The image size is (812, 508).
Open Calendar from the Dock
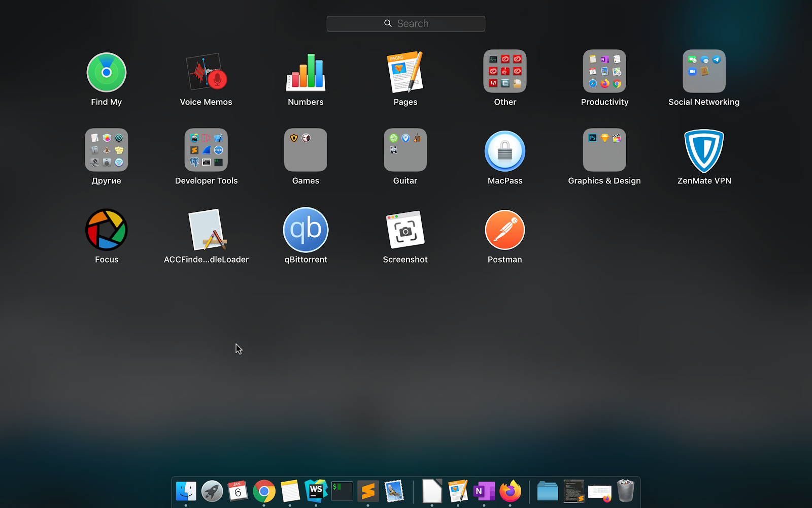pos(238,492)
